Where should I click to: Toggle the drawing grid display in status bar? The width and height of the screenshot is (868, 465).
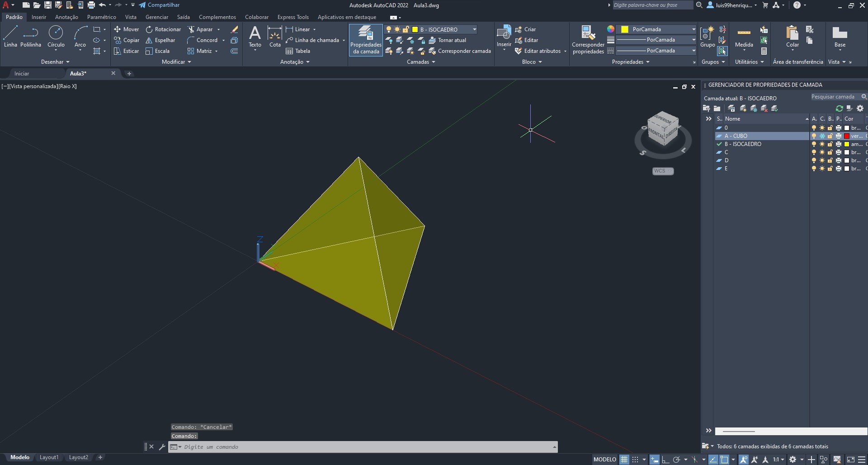coord(624,460)
